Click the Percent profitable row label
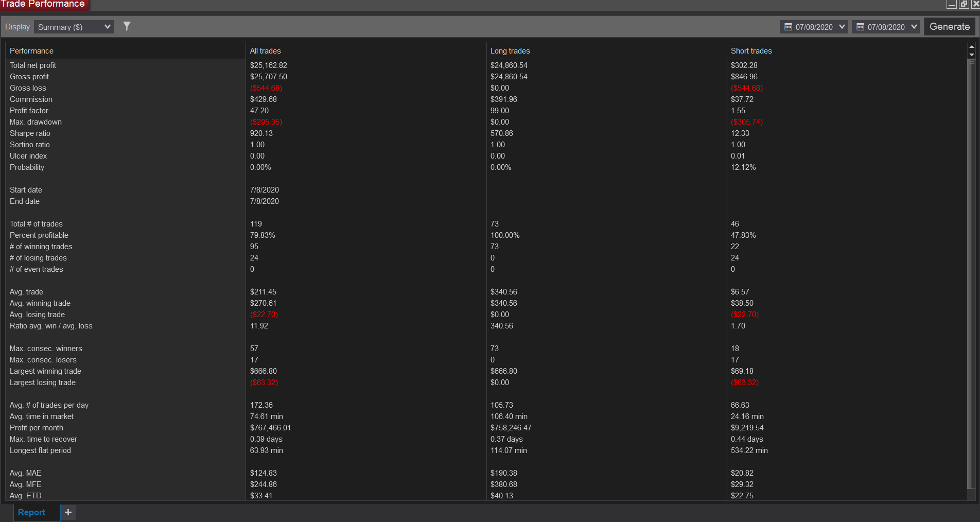Viewport: 980px width, 522px height. pyautogui.click(x=39, y=235)
